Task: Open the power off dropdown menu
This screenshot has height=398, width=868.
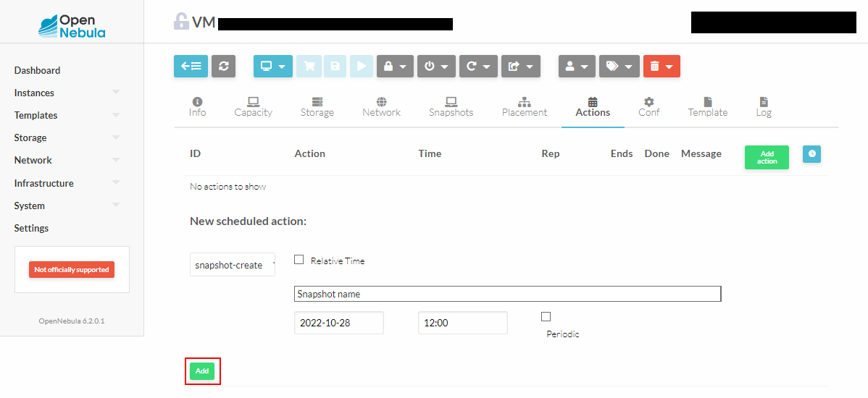Action: click(436, 66)
